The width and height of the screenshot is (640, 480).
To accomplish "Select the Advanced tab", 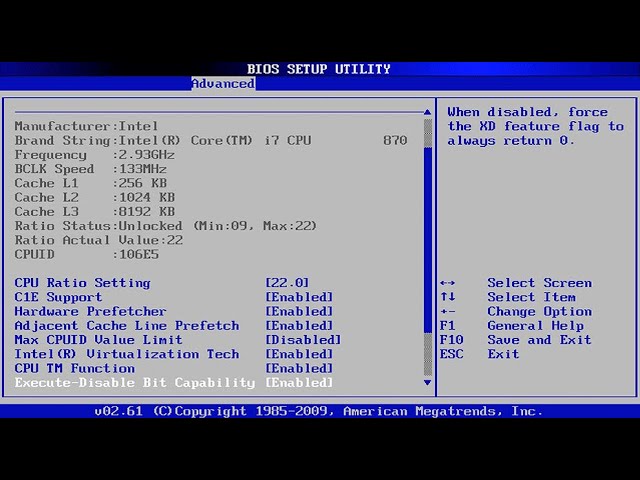I will pos(223,84).
